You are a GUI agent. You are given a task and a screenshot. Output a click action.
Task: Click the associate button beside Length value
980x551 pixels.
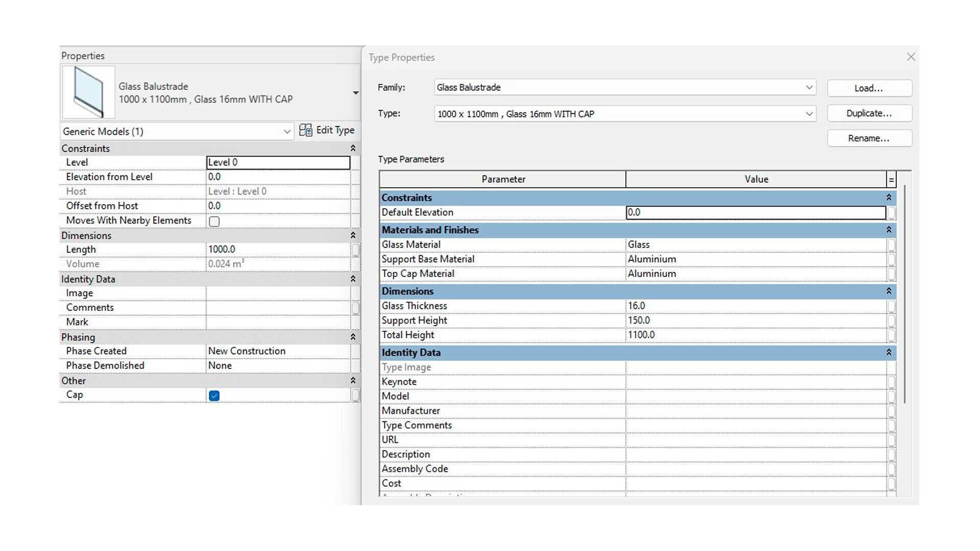(x=355, y=249)
